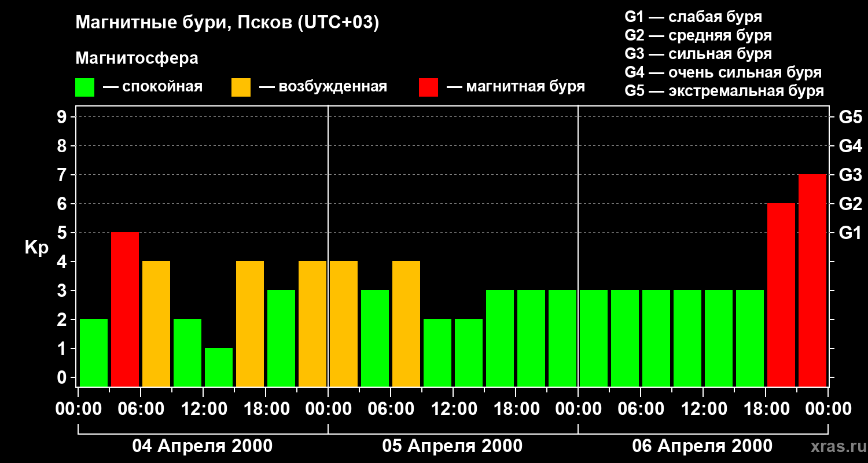This screenshot has width=868, height=463.
Task: Click the «— магнитная буря» legend label
Action: [516, 87]
